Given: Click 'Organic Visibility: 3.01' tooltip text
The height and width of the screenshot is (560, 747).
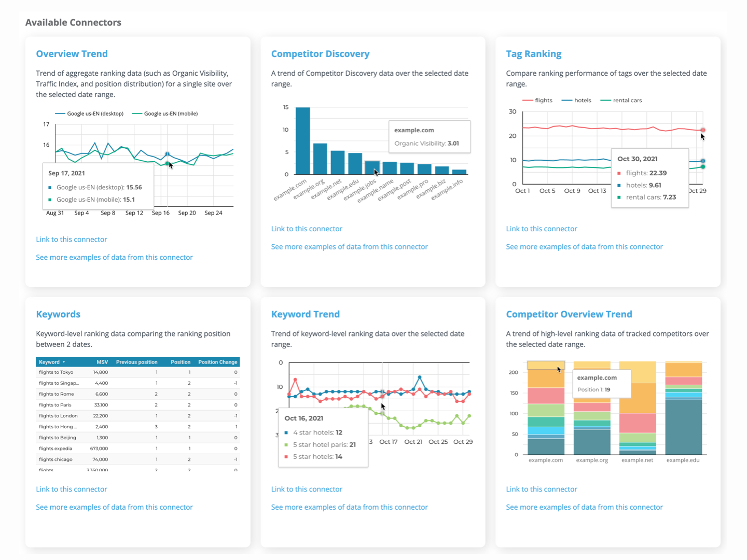Looking at the screenshot, I should coord(426,144).
